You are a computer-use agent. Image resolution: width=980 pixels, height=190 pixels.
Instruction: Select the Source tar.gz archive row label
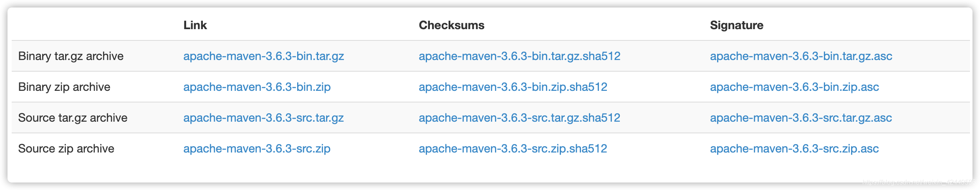(73, 118)
